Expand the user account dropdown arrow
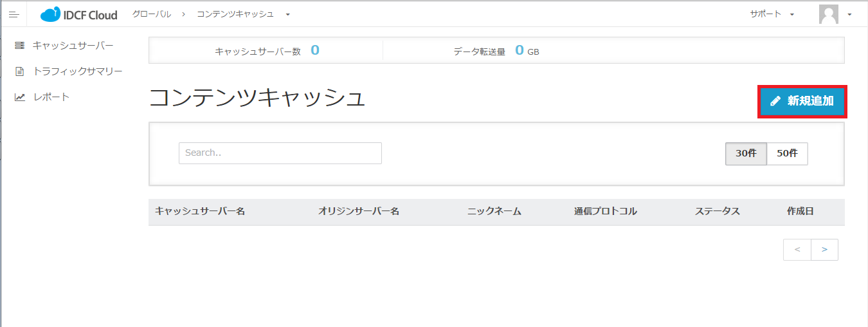Viewport: 868px width, 327px height. [849, 14]
